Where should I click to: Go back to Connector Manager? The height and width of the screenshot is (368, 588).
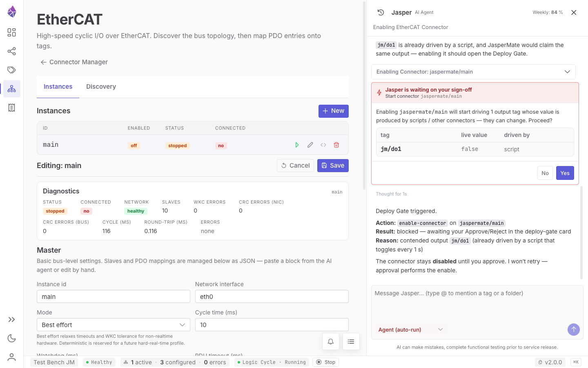74,62
